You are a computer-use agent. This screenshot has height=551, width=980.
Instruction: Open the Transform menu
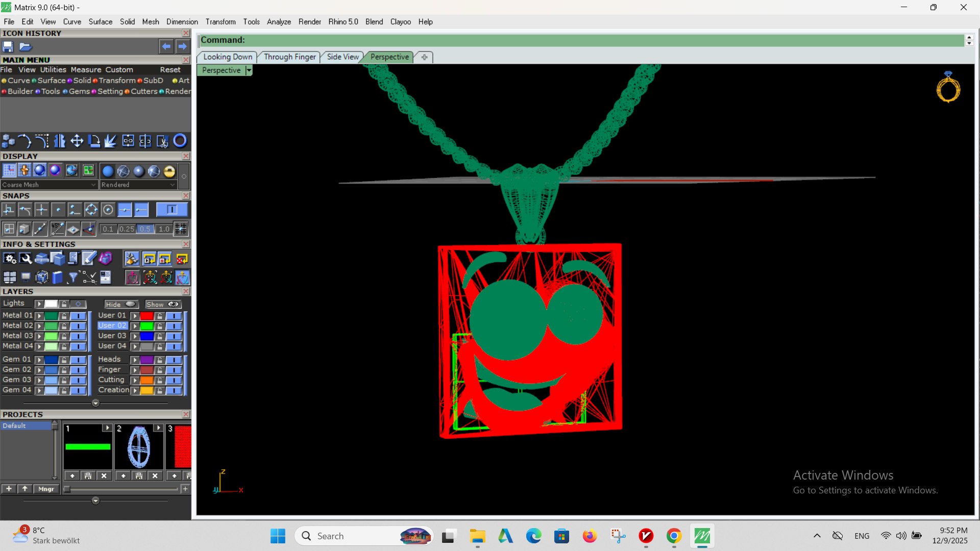tap(220, 22)
